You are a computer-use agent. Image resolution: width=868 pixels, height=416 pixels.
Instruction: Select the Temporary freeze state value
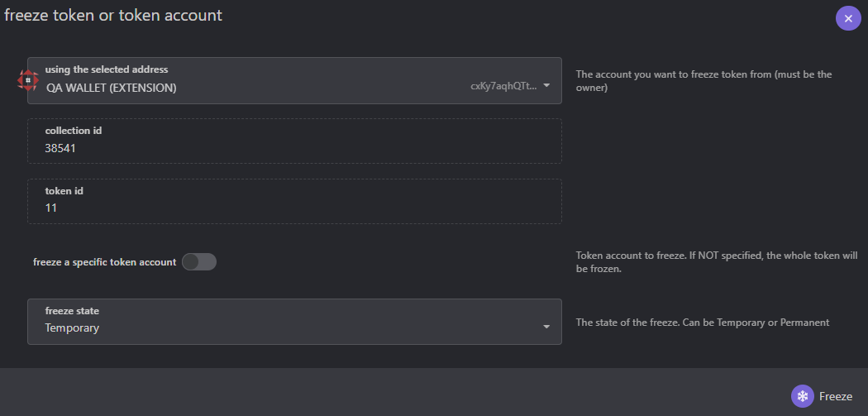[72, 328]
